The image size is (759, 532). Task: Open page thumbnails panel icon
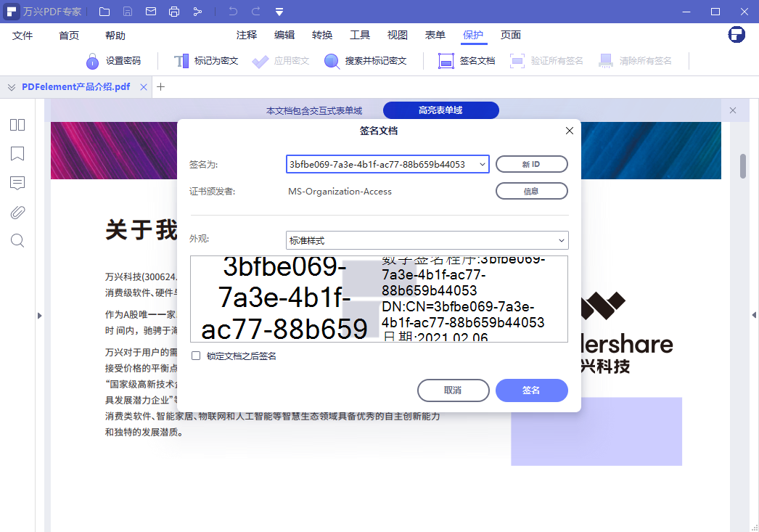click(x=17, y=125)
